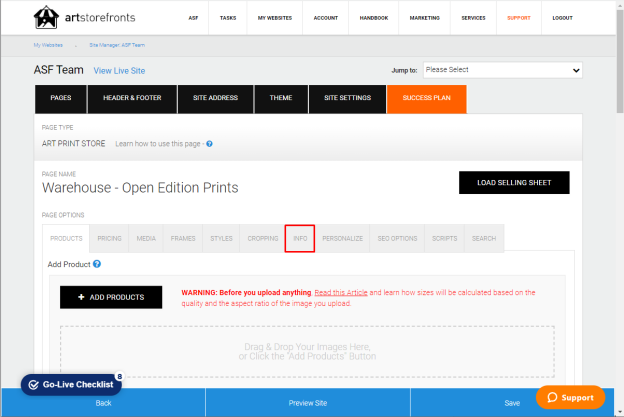Click Preview Site in bottom bar

click(308, 403)
